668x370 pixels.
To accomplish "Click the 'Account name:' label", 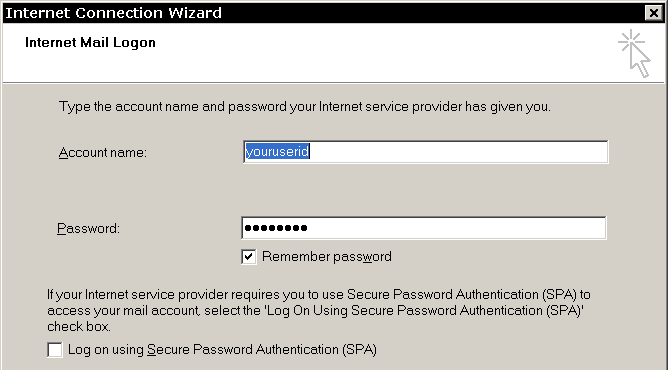I will tap(103, 152).
